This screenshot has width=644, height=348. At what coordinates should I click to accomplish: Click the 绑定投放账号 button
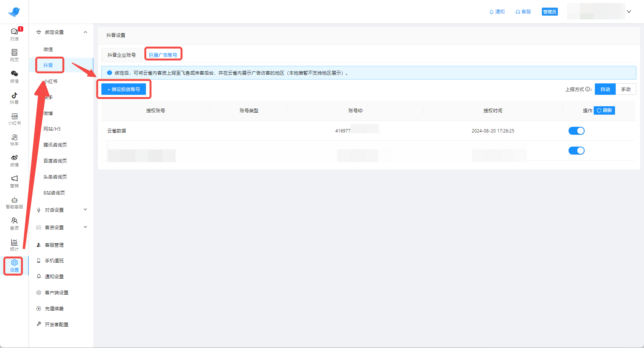coord(124,89)
